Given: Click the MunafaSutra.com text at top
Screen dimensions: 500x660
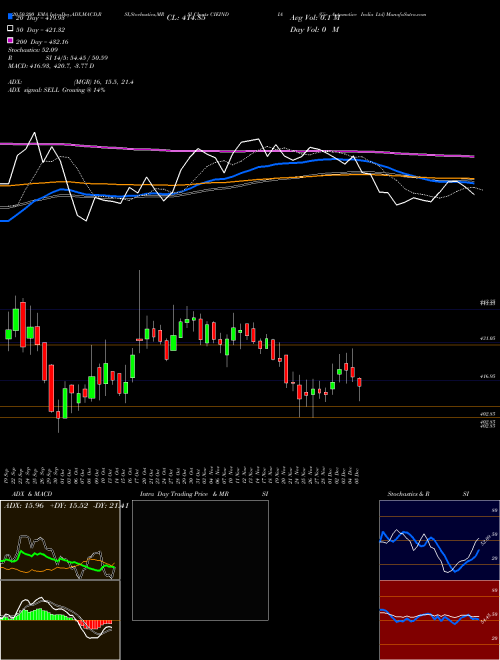Looking at the screenshot, I should pyautogui.click(x=406, y=14).
